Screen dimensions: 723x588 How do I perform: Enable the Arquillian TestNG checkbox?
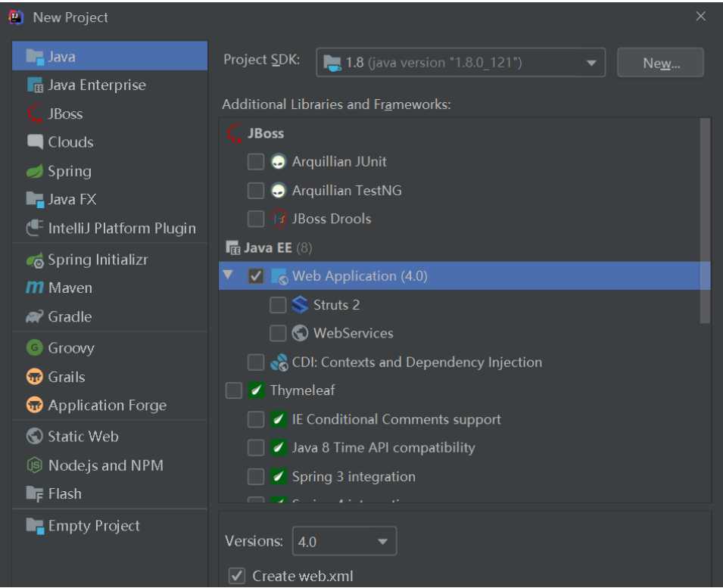(x=256, y=190)
